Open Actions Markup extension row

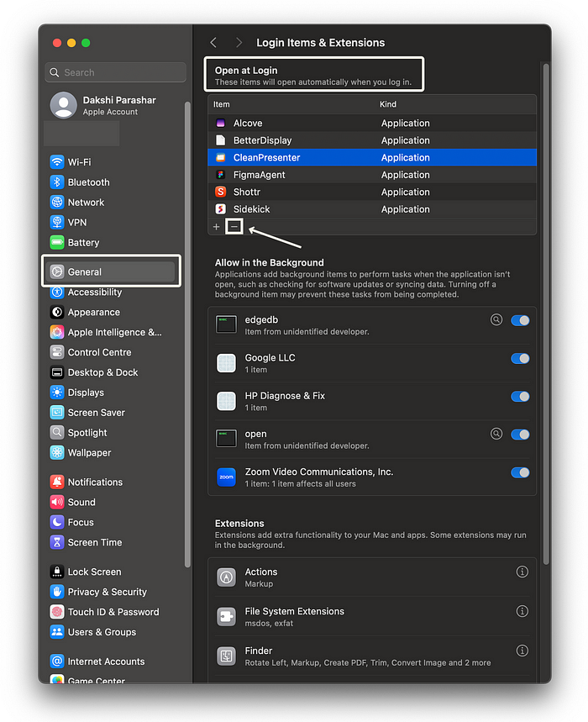(372, 577)
